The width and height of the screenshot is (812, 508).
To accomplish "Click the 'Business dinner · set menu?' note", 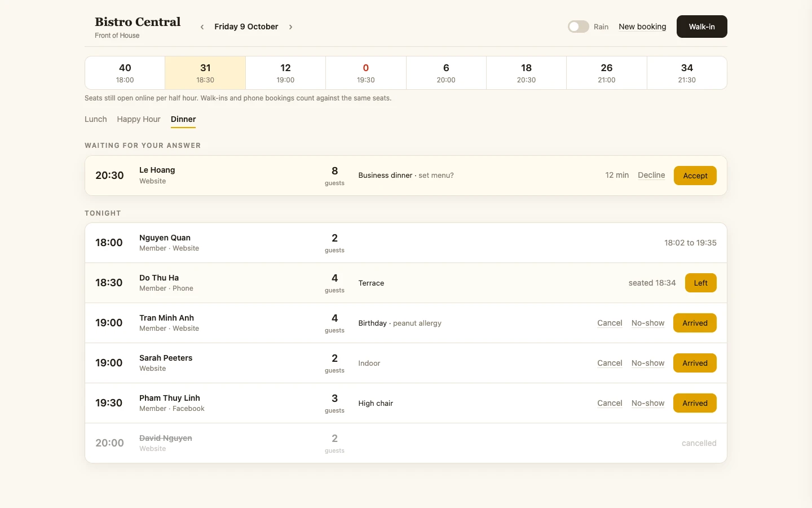I will (x=406, y=175).
